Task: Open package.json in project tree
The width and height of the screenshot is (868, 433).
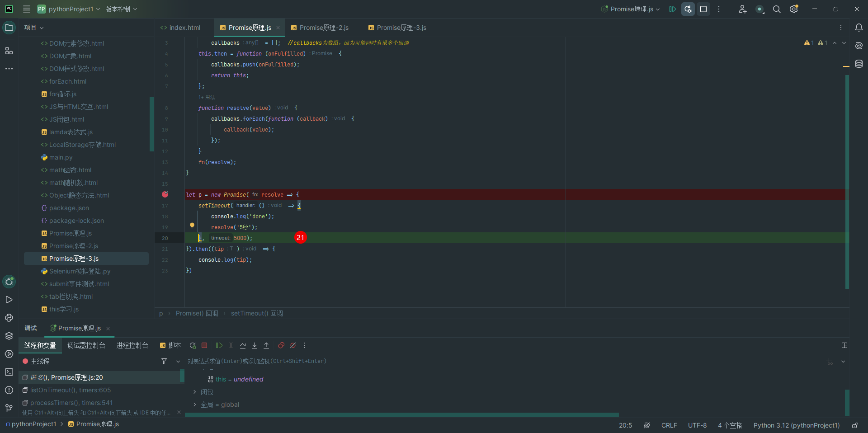Action: pyautogui.click(x=69, y=208)
